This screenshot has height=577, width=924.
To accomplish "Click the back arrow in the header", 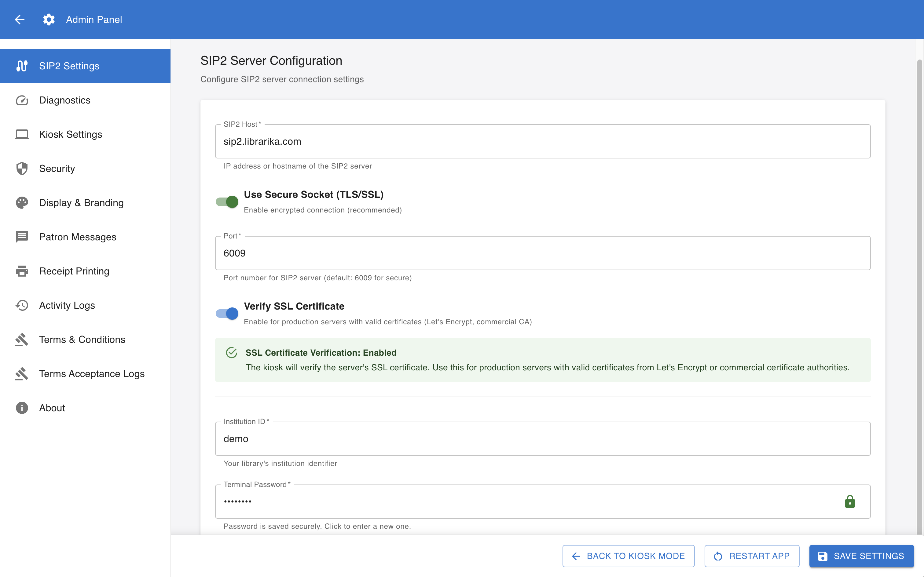I will pos(20,20).
